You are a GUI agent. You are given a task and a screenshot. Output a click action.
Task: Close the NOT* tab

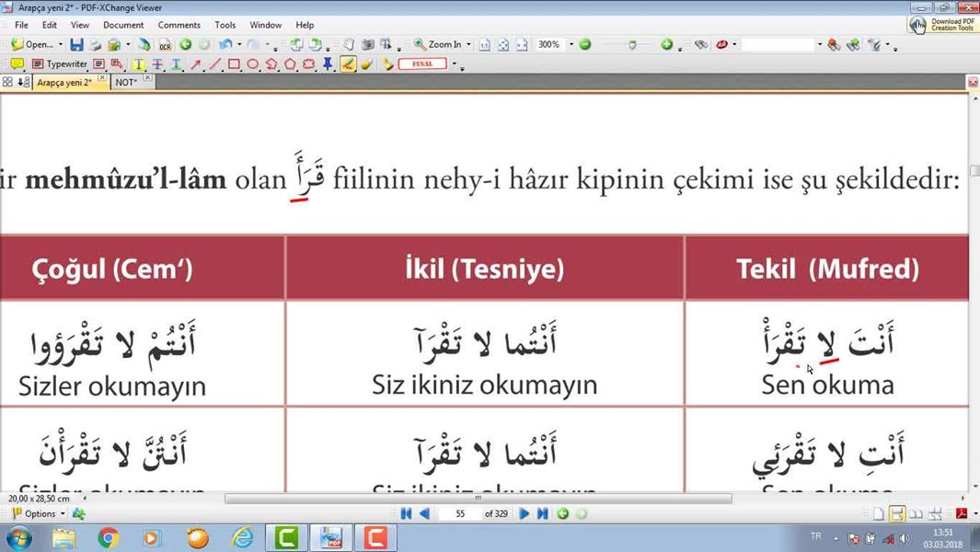click(x=147, y=78)
